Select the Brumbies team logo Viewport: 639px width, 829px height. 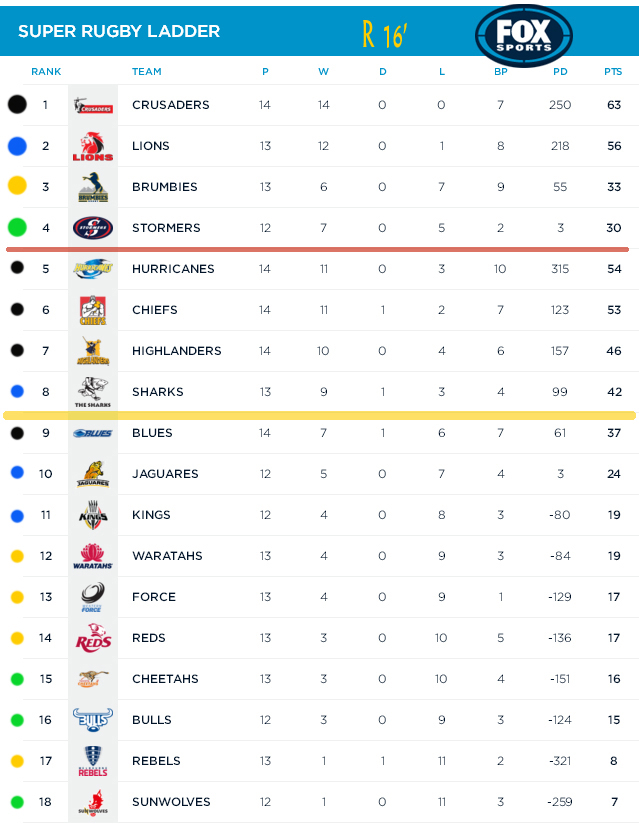click(x=92, y=187)
